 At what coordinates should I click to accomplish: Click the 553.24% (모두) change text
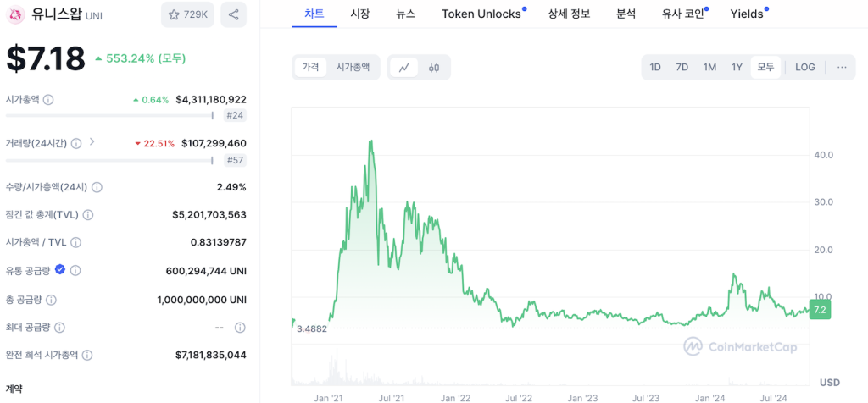(x=146, y=58)
